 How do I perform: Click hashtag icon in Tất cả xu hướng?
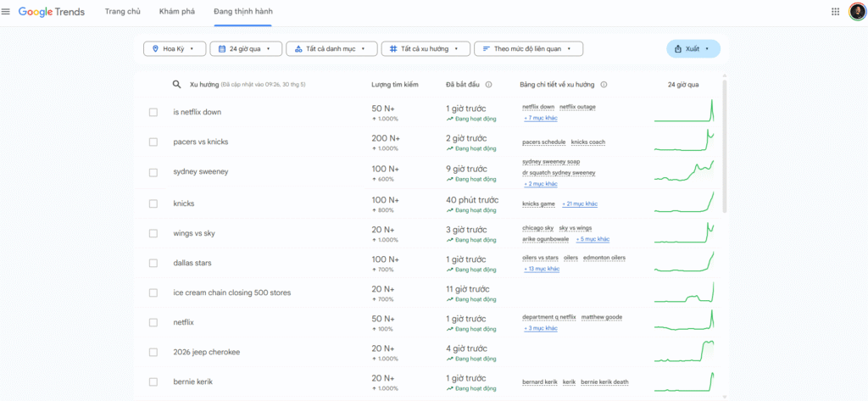(x=393, y=48)
